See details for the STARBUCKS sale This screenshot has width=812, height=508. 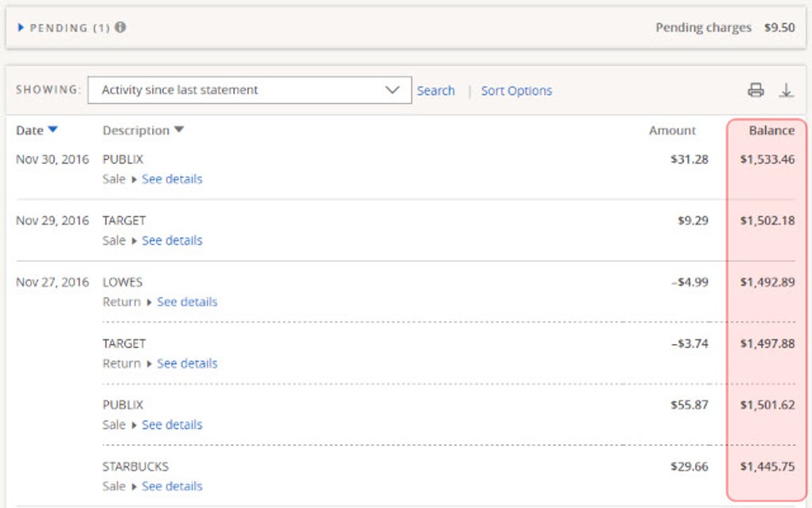coord(173,486)
